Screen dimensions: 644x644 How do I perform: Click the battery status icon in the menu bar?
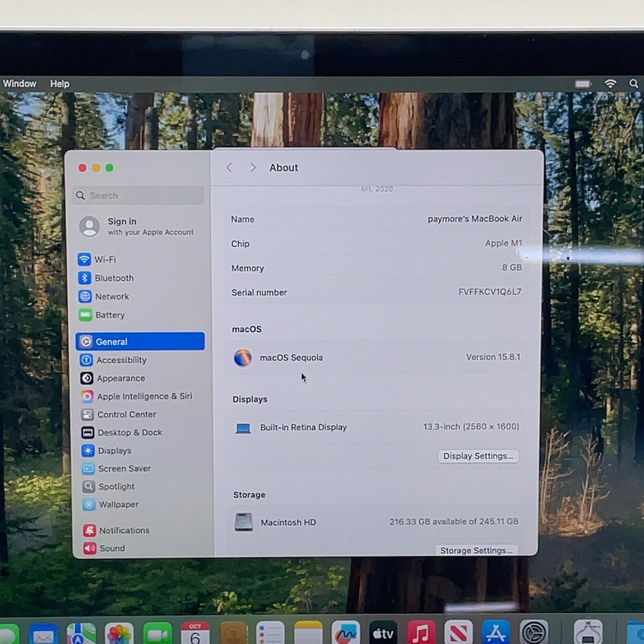(x=583, y=84)
